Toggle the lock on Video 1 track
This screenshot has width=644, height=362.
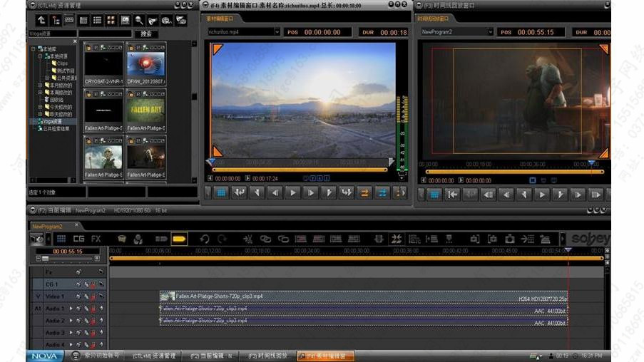pyautogui.click(x=93, y=296)
